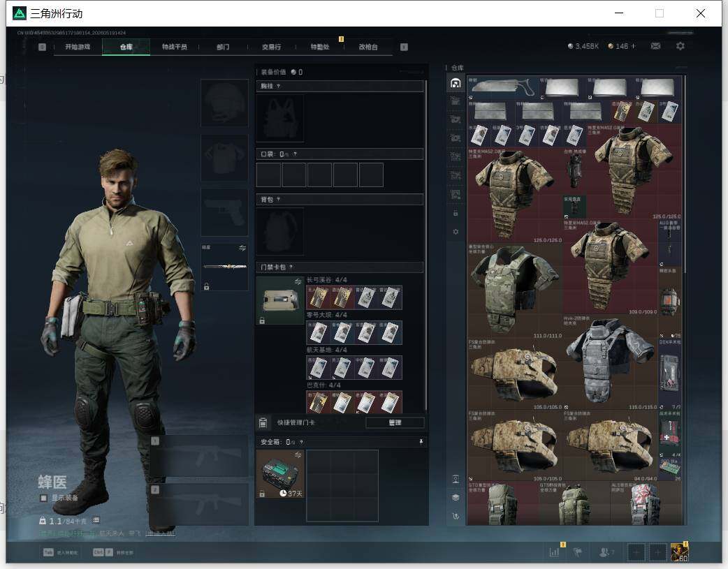The height and width of the screenshot is (569, 728).
Task: Open the settings gear in top bar
Action: click(x=680, y=46)
